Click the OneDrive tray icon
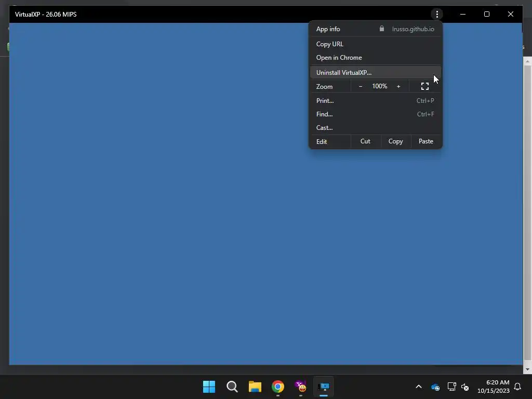 click(x=435, y=387)
